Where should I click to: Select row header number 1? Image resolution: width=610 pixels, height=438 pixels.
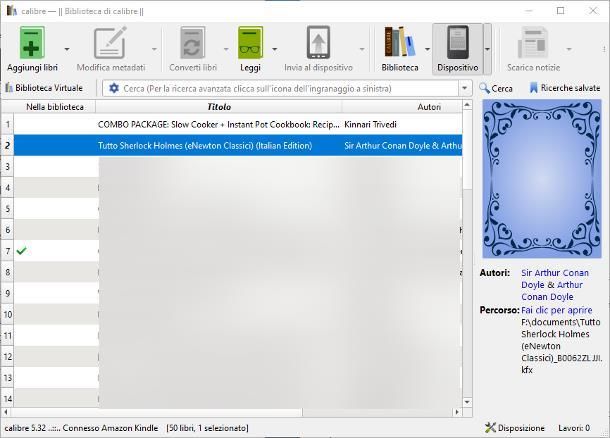click(7, 124)
